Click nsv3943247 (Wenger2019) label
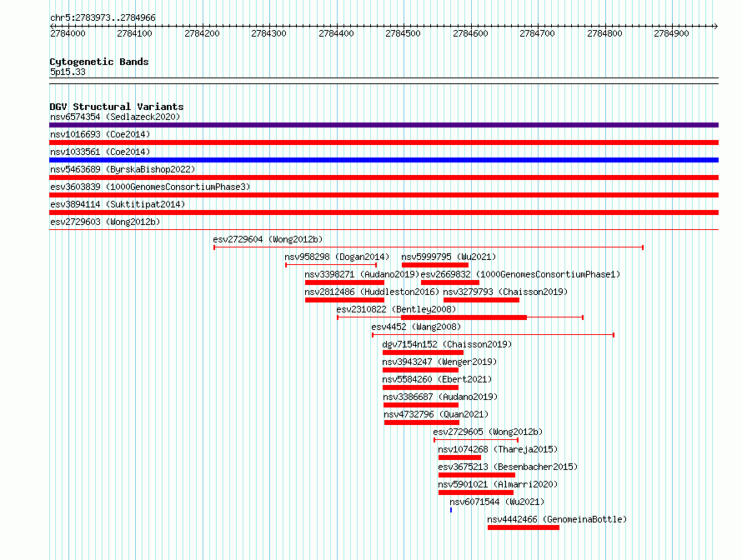The width and height of the screenshot is (742, 560). [439, 362]
